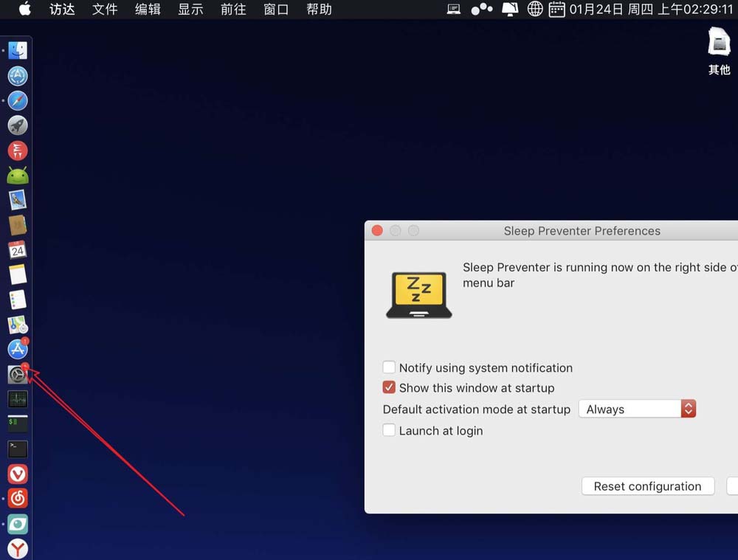This screenshot has width=738, height=560.
Task: Open the 文件 menu
Action: pyautogui.click(x=105, y=9)
